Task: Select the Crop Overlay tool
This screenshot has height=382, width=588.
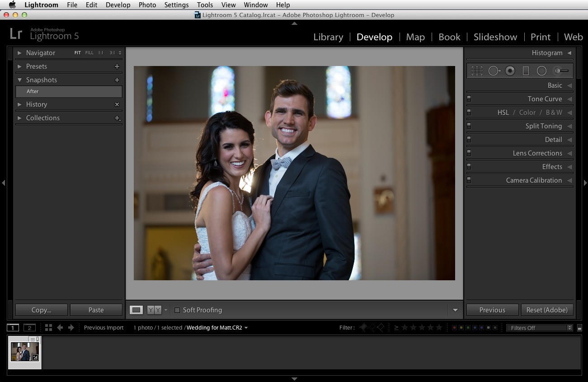Action: (x=477, y=71)
